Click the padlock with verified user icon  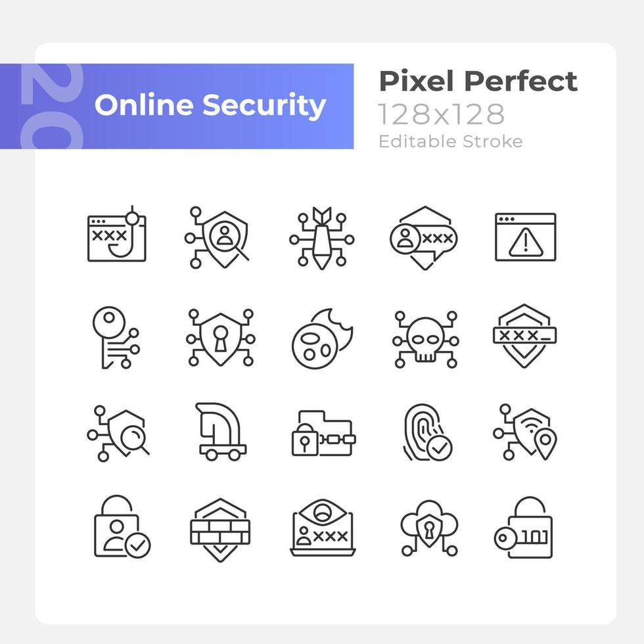point(122,527)
